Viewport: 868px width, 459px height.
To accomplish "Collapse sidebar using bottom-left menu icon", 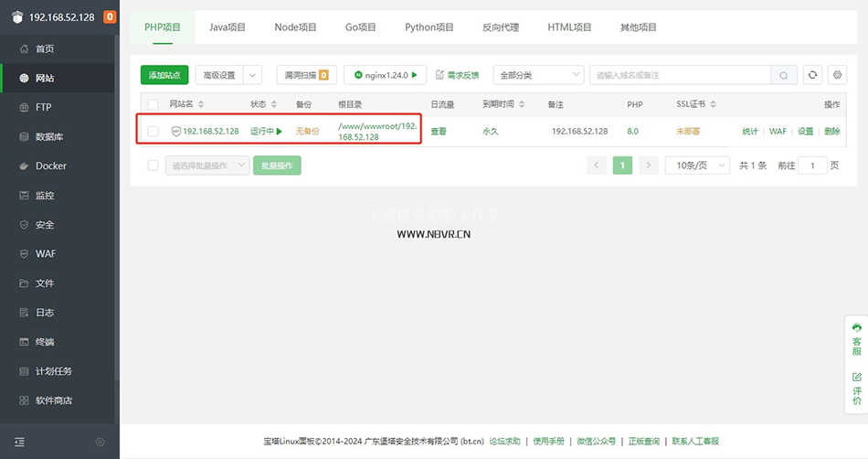I will coord(19,443).
